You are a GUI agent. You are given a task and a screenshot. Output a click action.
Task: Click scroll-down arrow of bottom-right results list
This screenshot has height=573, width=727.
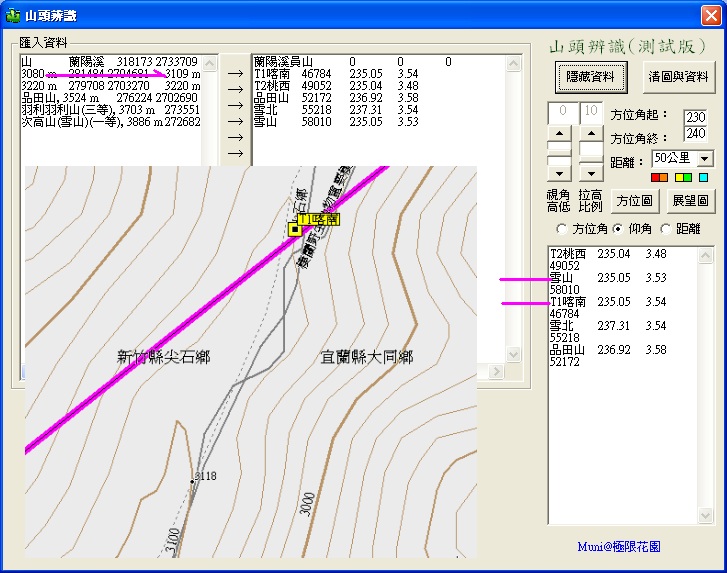[705, 515]
